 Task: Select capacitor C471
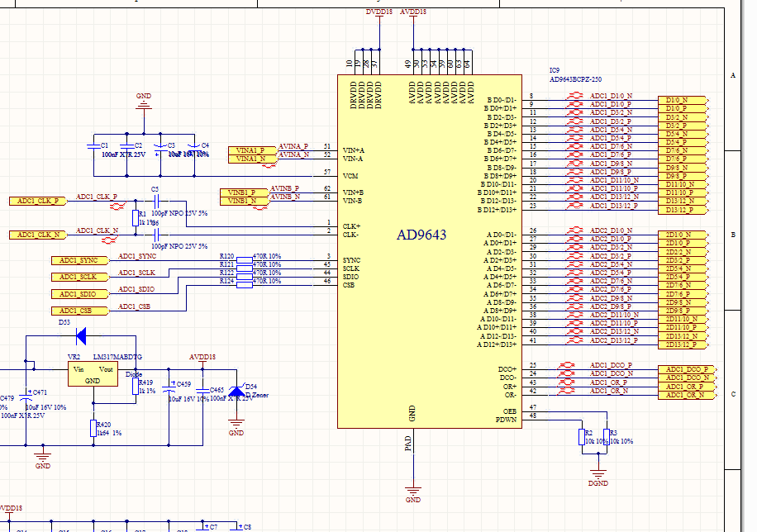click(x=26, y=396)
